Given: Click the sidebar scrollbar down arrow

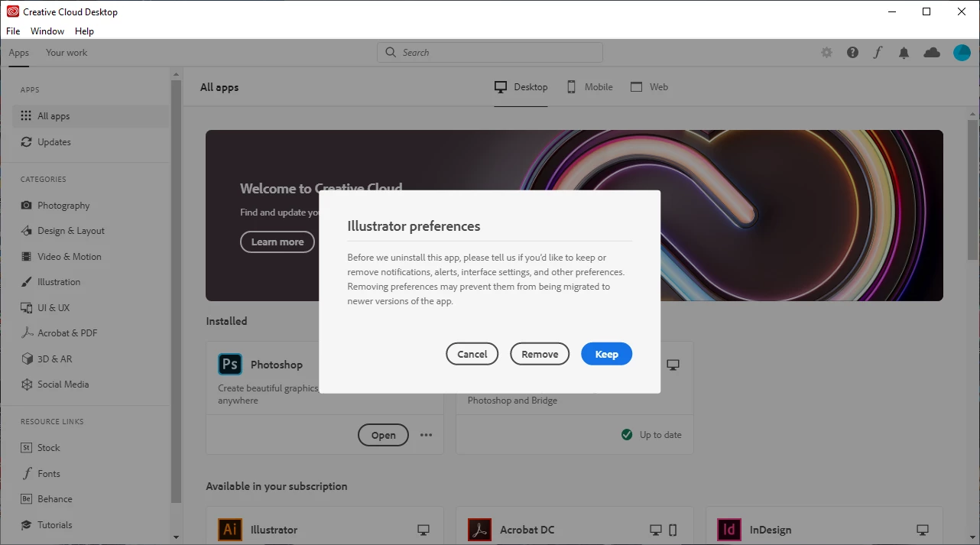Looking at the screenshot, I should (x=177, y=537).
